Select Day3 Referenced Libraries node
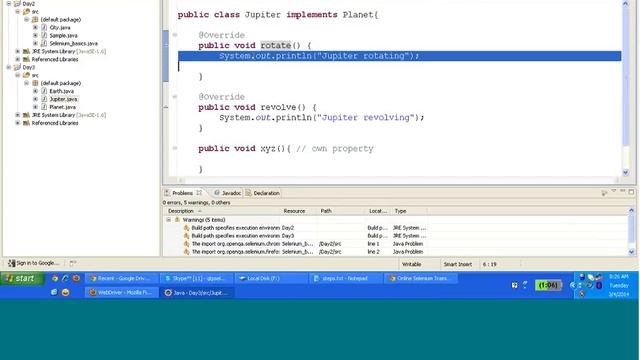Screen dimensions: 640x360 pos(55,123)
